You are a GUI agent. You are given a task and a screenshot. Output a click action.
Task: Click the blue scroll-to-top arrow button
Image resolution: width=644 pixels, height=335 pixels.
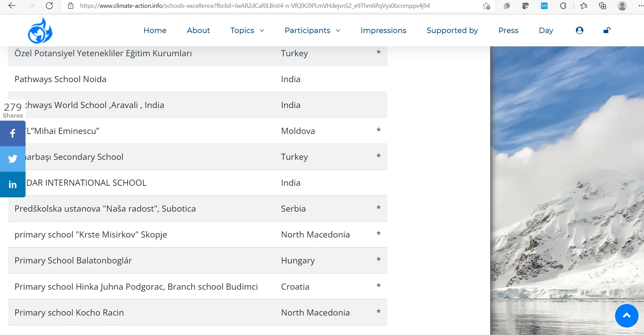(627, 316)
